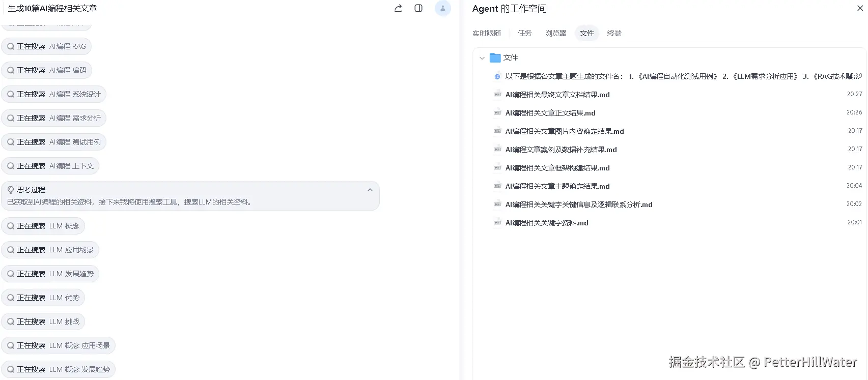Click markdown icon of AI编程相关文章主题确定结果.md

497,186
